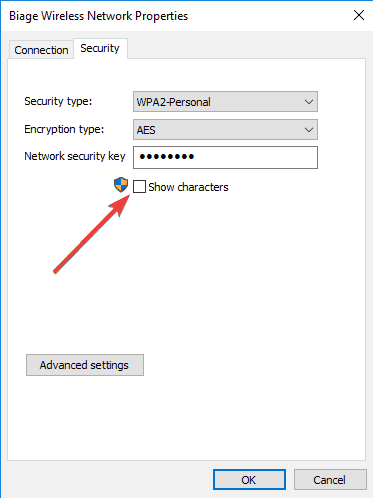This screenshot has width=373, height=498.
Task: Dismiss the dialog with Cancel
Action: [x=330, y=480]
